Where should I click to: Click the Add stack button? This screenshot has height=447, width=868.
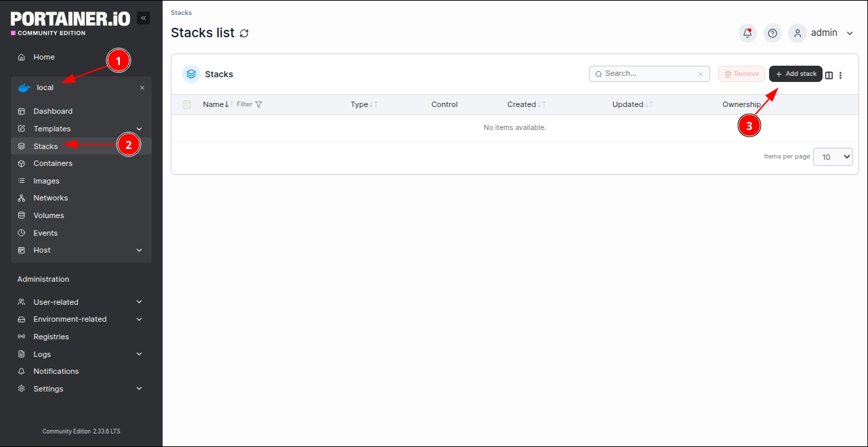tap(795, 74)
